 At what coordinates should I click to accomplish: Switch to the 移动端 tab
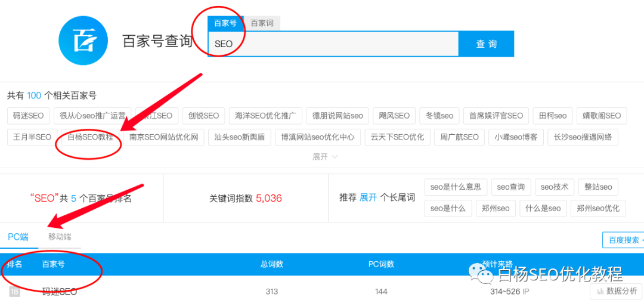tap(60, 237)
